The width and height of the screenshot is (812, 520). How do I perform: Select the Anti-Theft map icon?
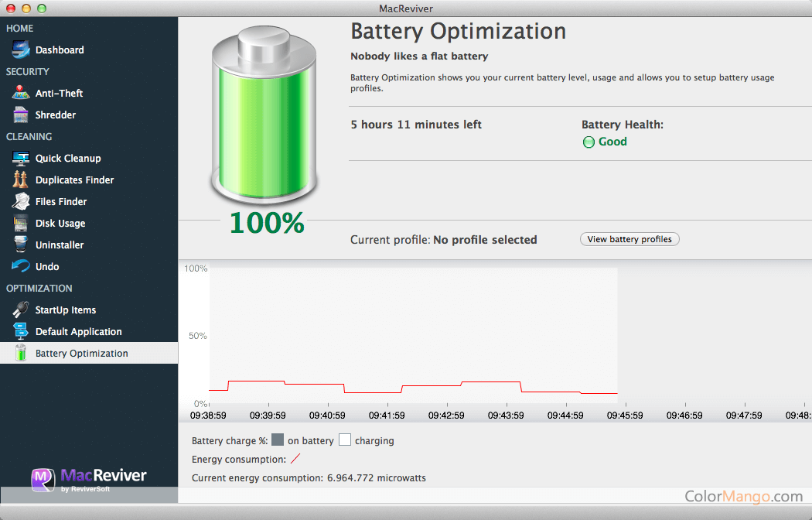(21, 93)
